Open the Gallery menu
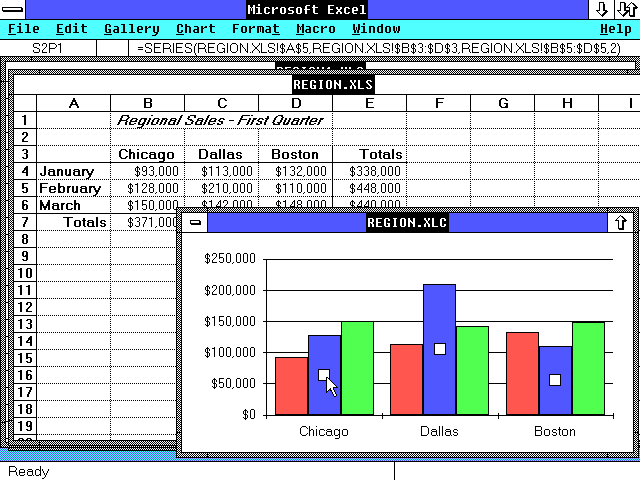Image resolution: width=640 pixels, height=480 pixels. tap(131, 29)
